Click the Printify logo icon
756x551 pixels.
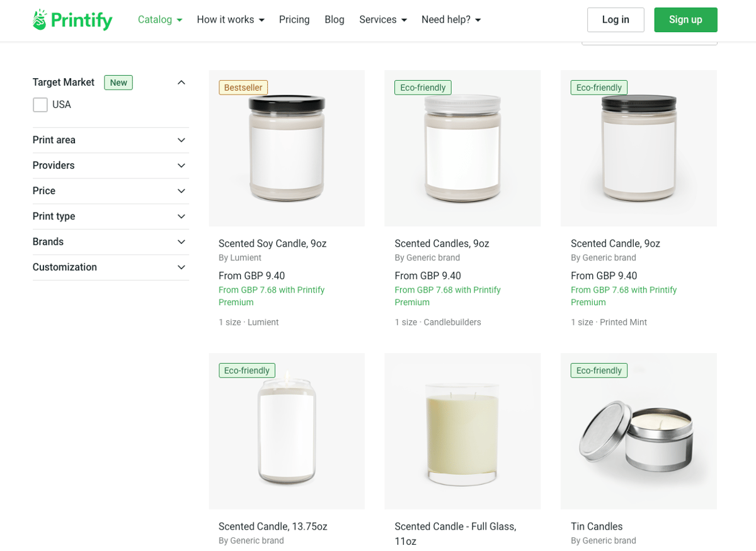(x=40, y=20)
